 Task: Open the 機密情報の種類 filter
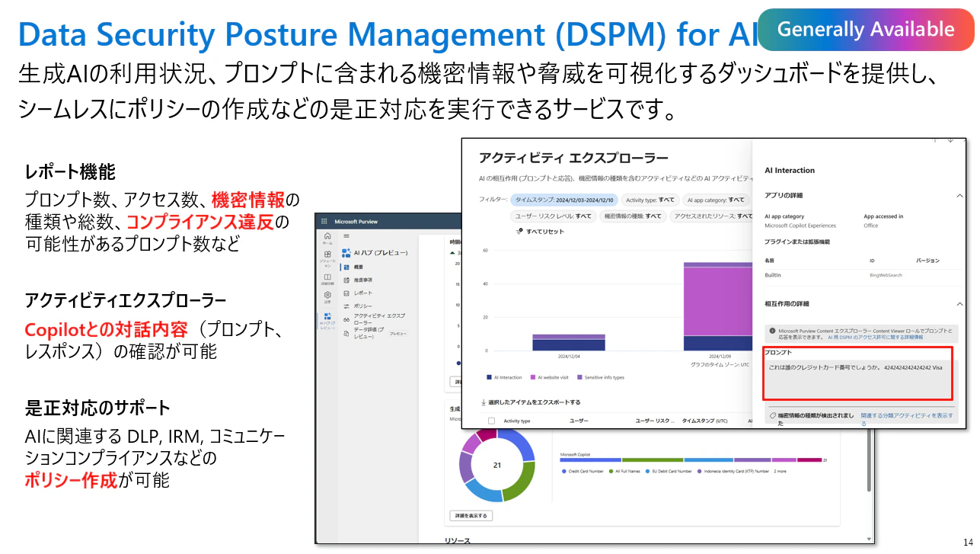click(633, 216)
